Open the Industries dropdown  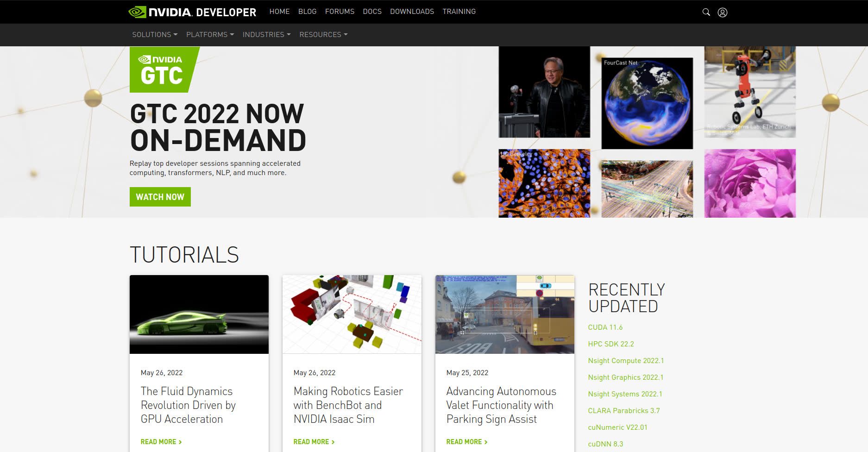[266, 35]
